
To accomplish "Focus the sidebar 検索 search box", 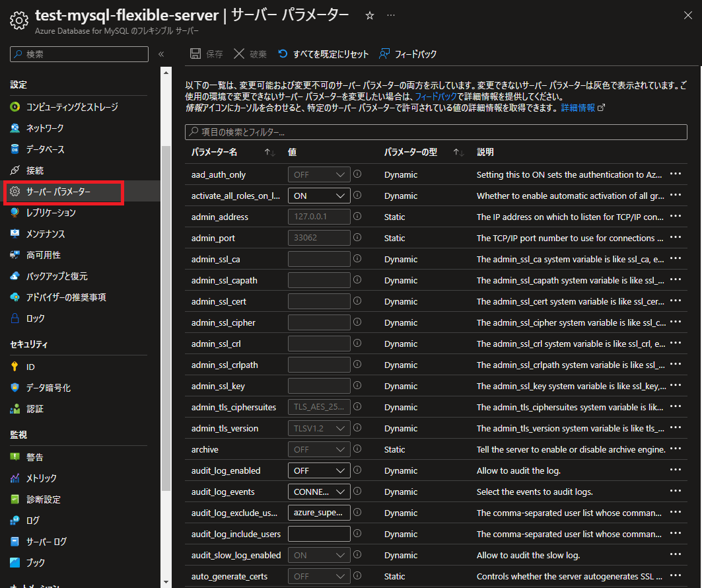I will point(79,54).
